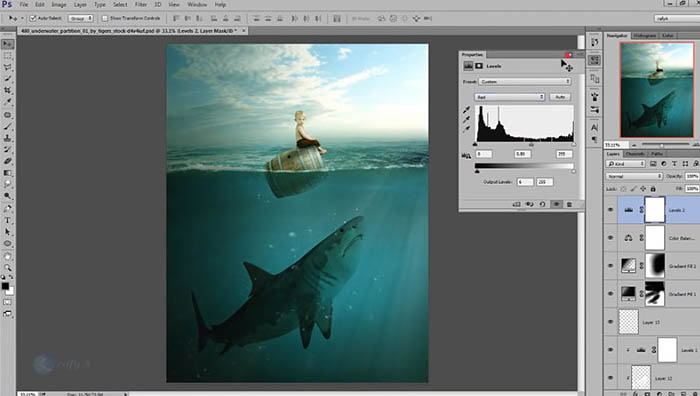Pick the white point eyedropper in Levels

[x=467, y=129]
